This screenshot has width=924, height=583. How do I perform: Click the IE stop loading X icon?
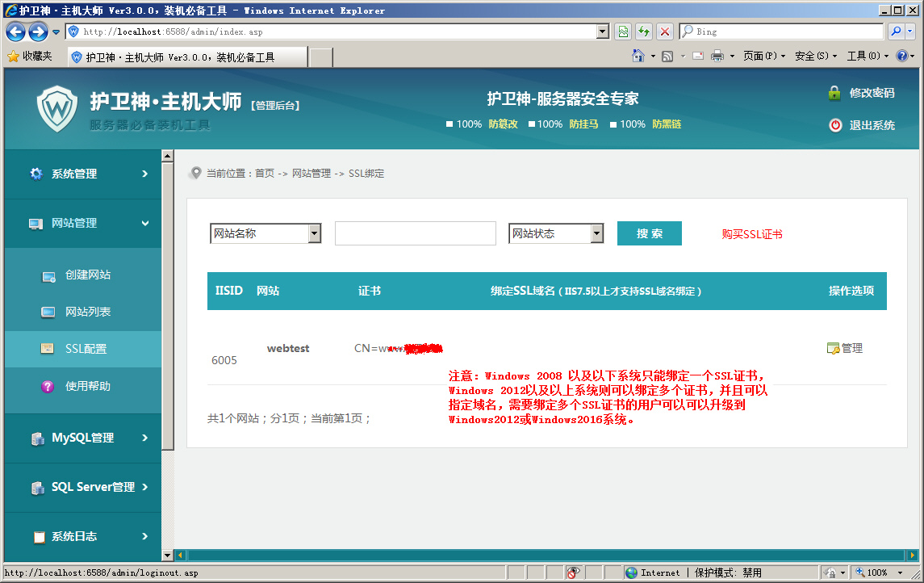[665, 31]
